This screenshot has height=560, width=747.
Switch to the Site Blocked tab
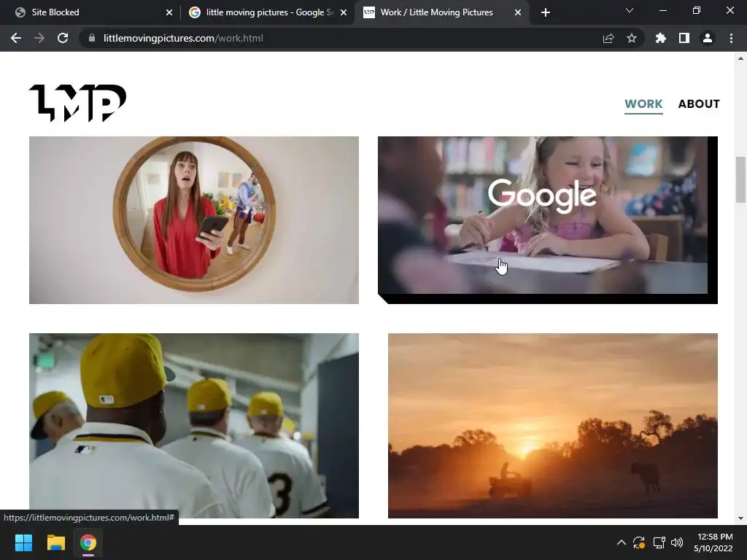(90, 12)
